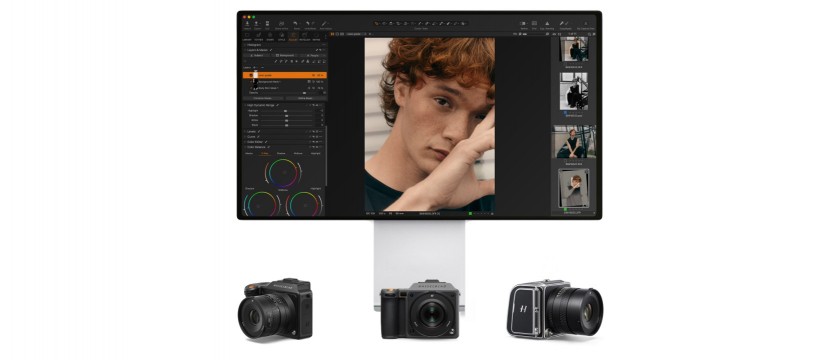The height and width of the screenshot is (360, 840).
Task: Switch Color Balance to Shadow tab
Action: click(281, 153)
